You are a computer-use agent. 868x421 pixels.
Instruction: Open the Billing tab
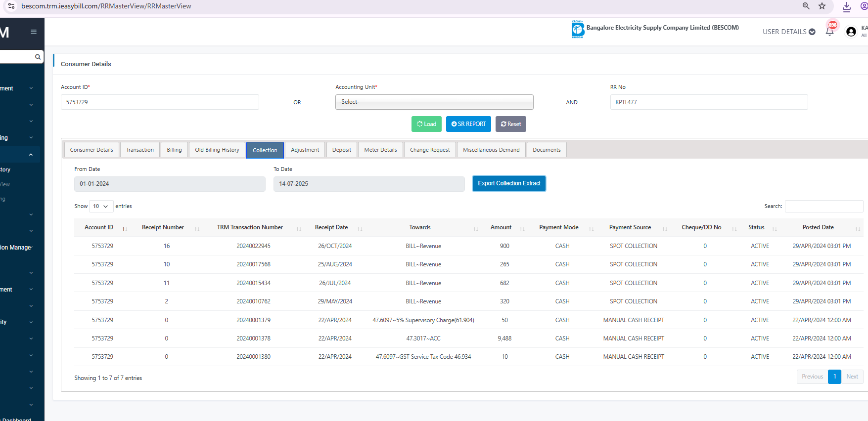pyautogui.click(x=174, y=150)
